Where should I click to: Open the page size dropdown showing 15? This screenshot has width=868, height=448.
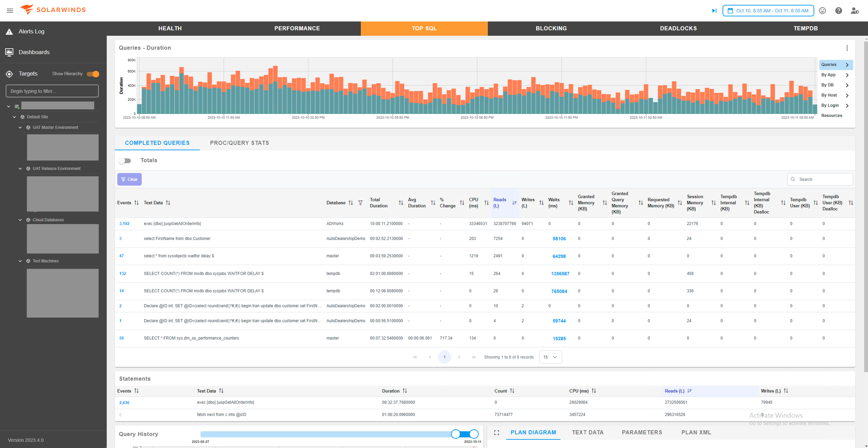tap(550, 357)
